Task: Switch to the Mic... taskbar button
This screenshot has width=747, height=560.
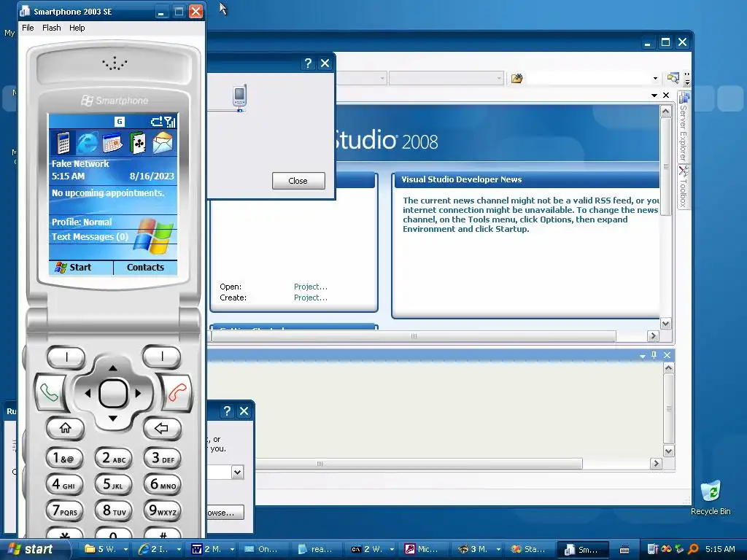Action: (x=422, y=550)
